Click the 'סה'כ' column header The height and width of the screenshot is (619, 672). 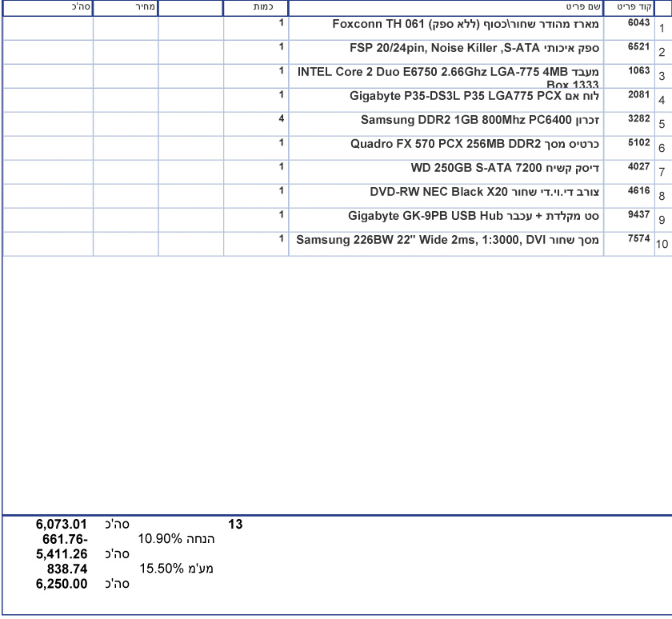pos(47,8)
